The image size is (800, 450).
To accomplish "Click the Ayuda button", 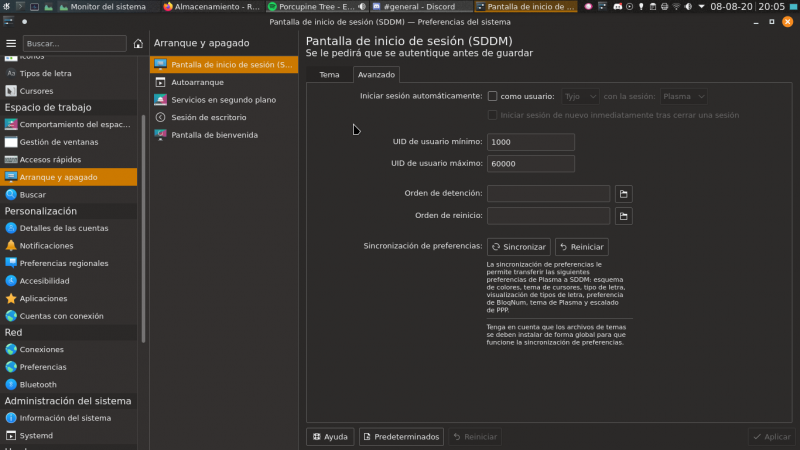I will (x=330, y=437).
